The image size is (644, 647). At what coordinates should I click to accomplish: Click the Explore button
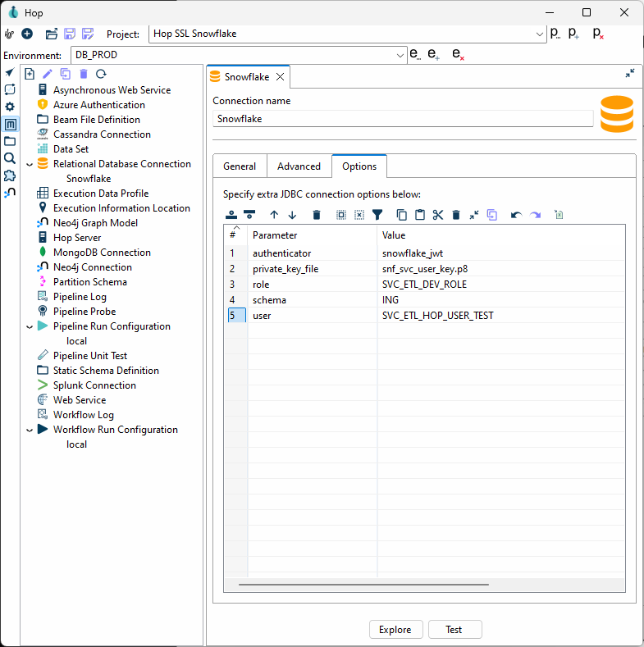point(395,630)
